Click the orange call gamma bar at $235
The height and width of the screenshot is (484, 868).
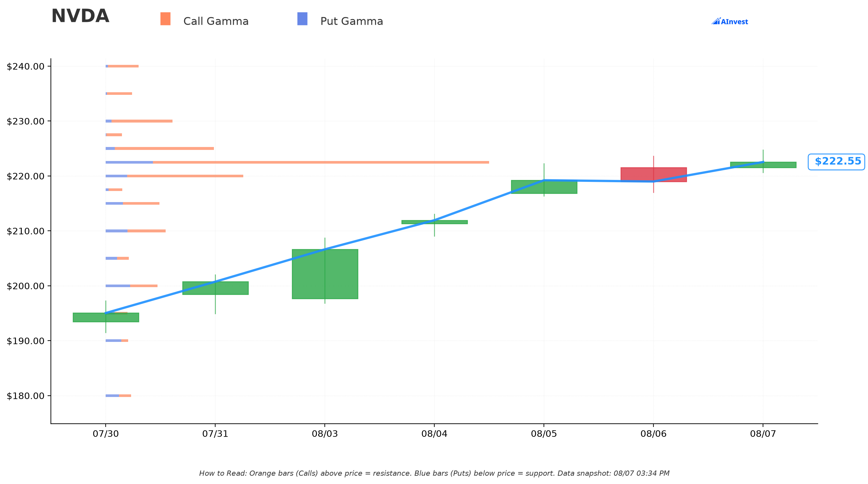pos(120,94)
